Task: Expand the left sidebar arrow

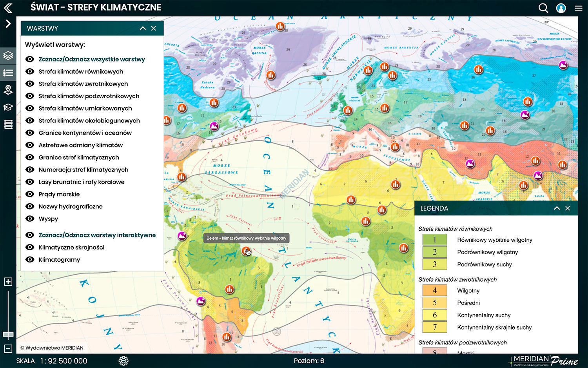Action: 8,24
